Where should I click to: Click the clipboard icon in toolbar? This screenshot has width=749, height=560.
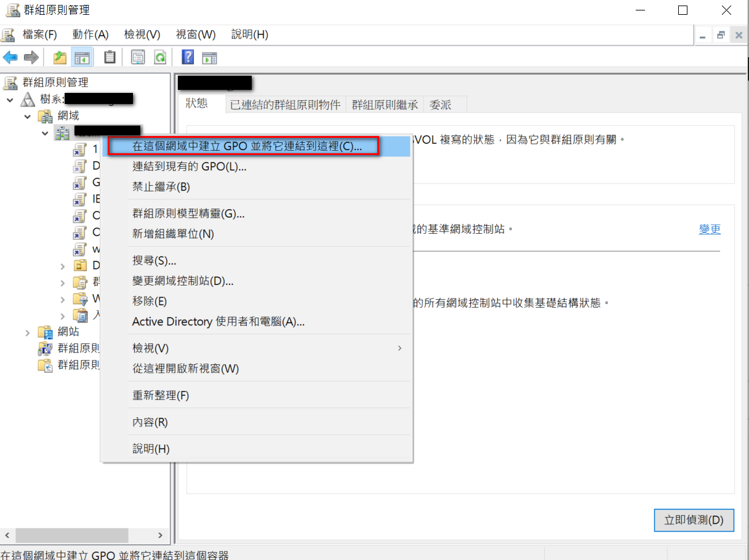coord(110,58)
